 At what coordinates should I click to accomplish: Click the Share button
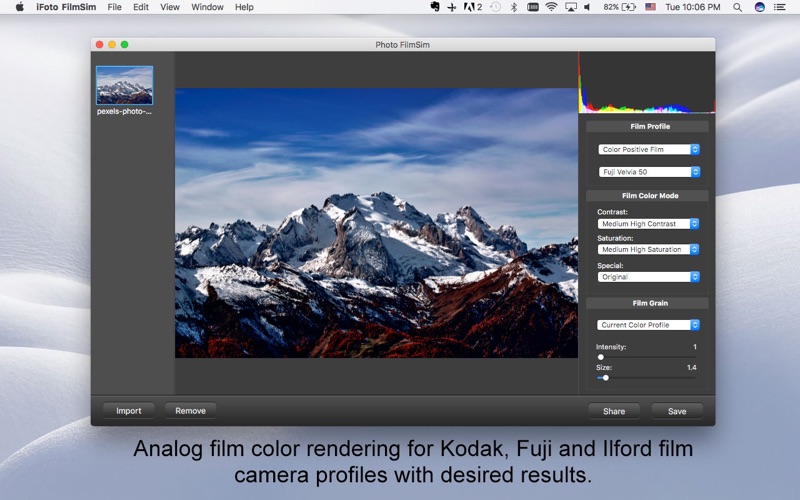point(614,411)
